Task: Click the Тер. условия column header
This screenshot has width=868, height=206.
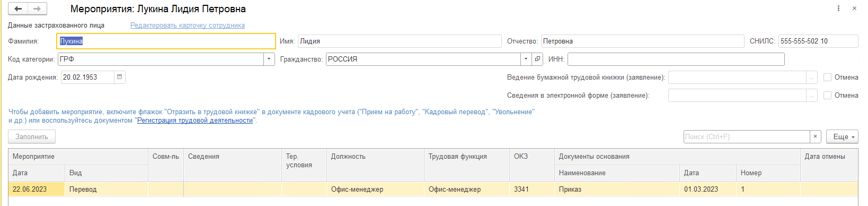Action: click(304, 165)
